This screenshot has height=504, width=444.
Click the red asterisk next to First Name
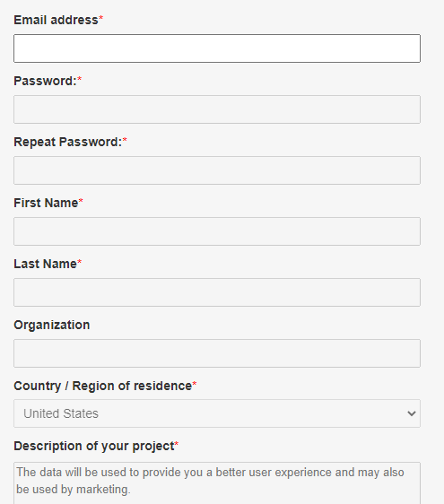point(81,201)
